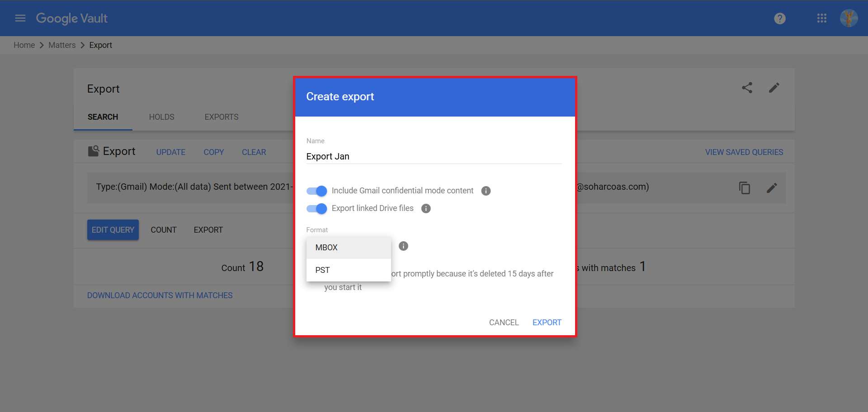Click the export Name input field
The image size is (868, 412).
pos(434,156)
